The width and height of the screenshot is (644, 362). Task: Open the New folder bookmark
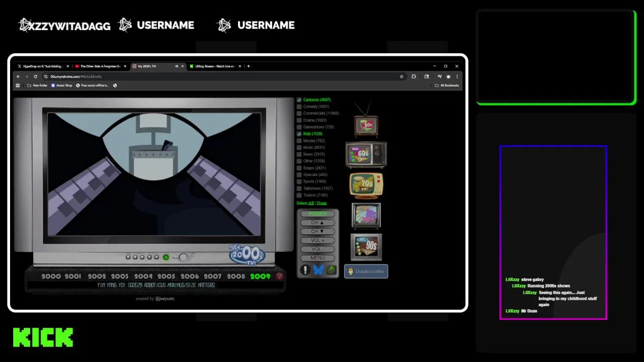[37, 85]
